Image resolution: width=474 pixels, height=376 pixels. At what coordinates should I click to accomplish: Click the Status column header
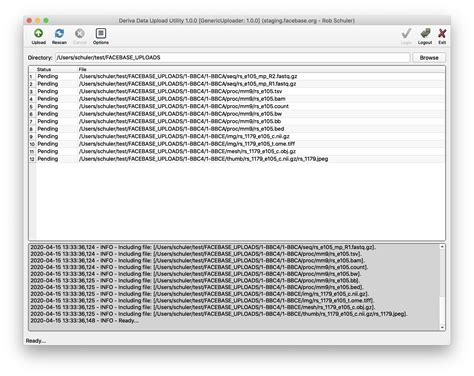point(44,69)
